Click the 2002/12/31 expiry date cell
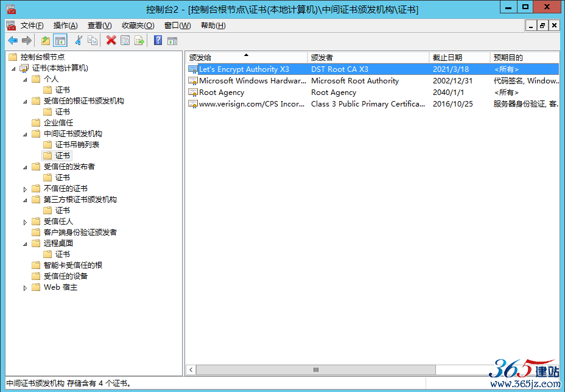Screen dimensions: 565x392 [452, 81]
